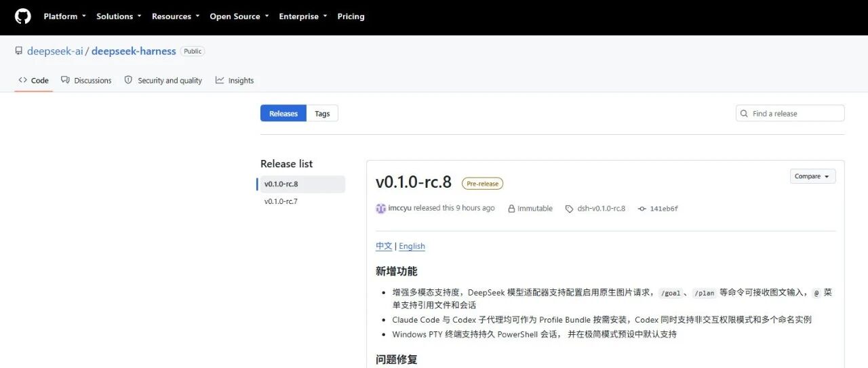Open the imccyu user profile link
The width and height of the screenshot is (868, 368).
tap(399, 208)
